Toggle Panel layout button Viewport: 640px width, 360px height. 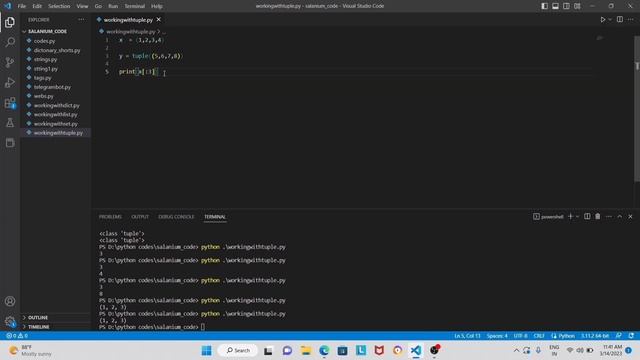click(556, 6)
